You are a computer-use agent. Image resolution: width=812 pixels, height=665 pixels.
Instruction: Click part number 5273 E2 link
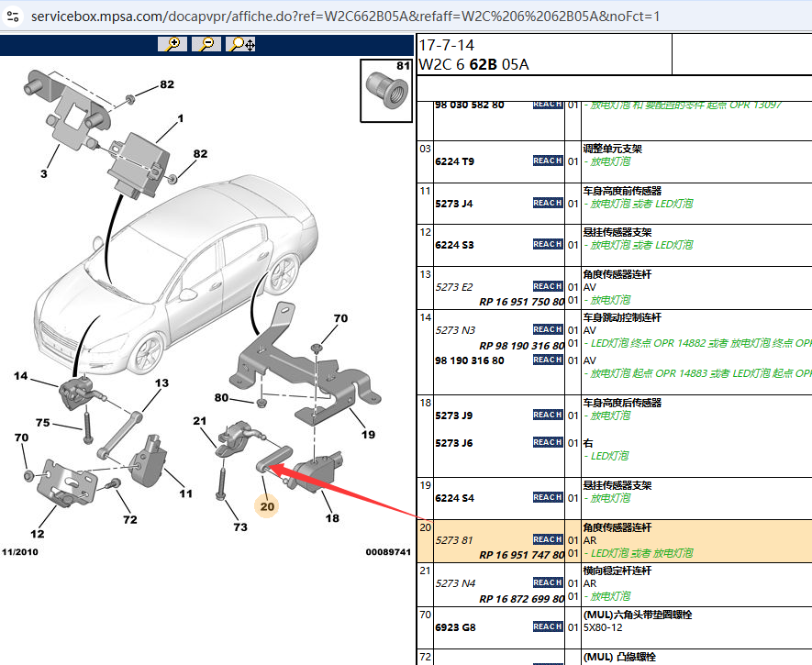pos(454,287)
